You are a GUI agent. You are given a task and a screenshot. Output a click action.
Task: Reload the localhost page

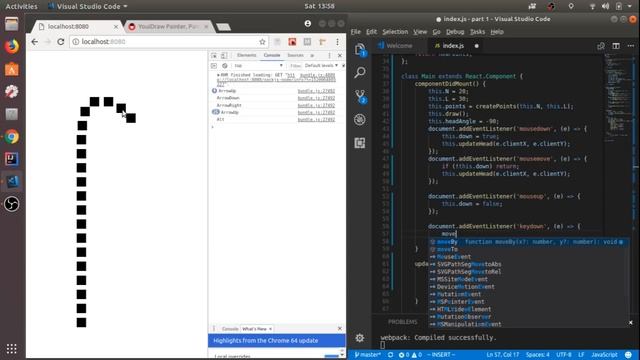point(60,42)
